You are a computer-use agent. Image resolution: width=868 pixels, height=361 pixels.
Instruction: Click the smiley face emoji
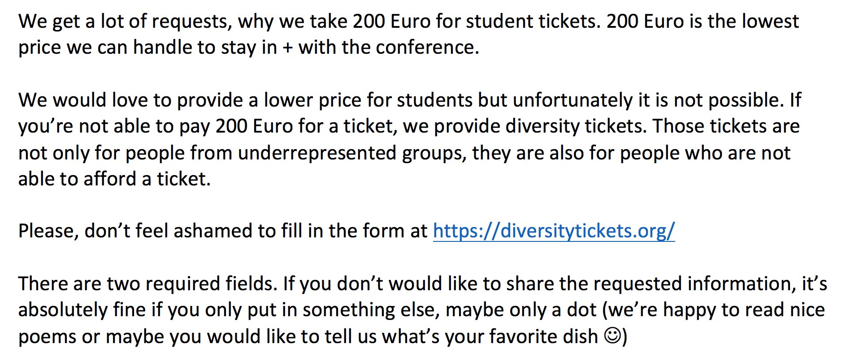point(612,336)
